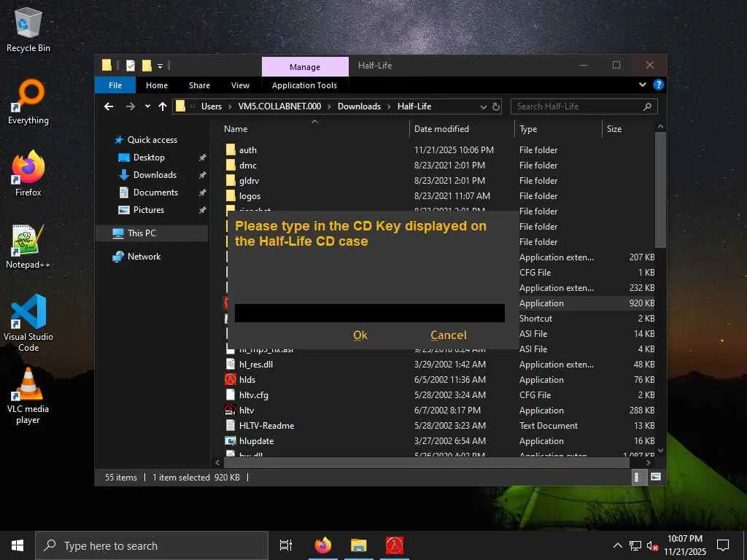Click the vertical scrollbar in file list
Screen dimensions: 747x560
(660, 190)
